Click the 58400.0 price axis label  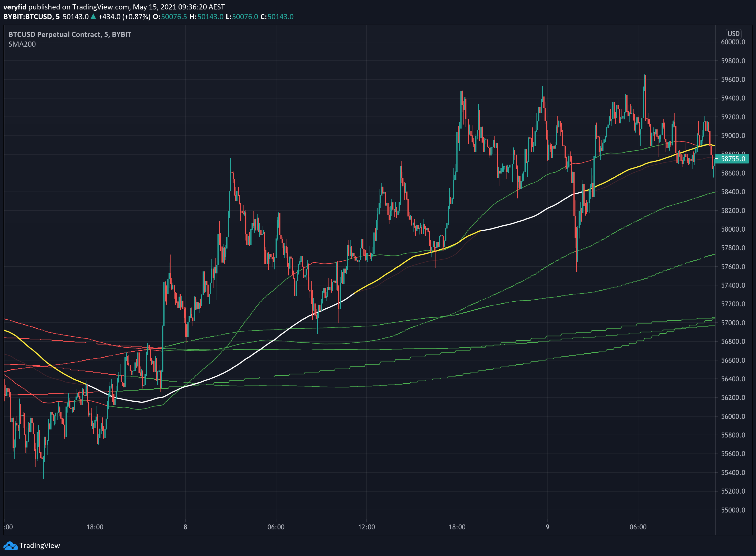point(733,192)
